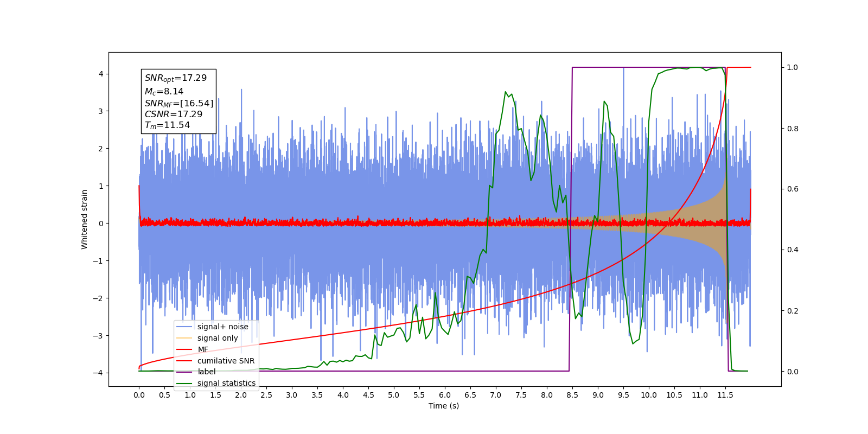This screenshot has width=868, height=434.
Task: Click the left y-axis tick label −4
Action: (x=98, y=373)
